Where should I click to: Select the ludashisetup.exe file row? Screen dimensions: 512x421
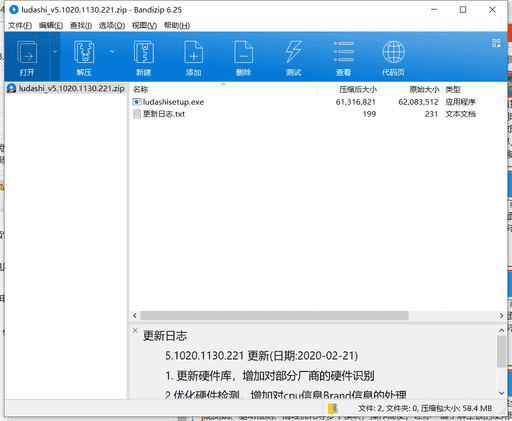[x=318, y=102]
